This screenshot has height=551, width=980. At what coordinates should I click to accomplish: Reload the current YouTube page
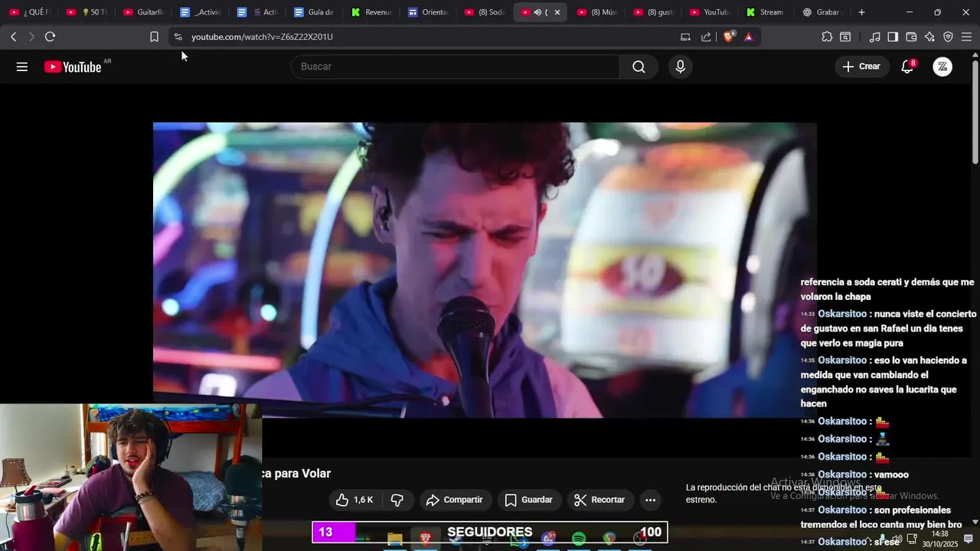50,37
